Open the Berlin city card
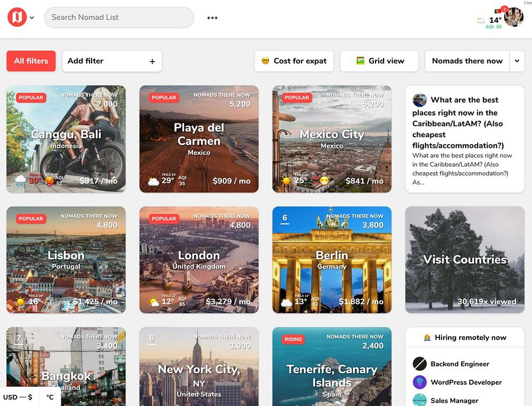This screenshot has width=532, height=406. pos(332,260)
